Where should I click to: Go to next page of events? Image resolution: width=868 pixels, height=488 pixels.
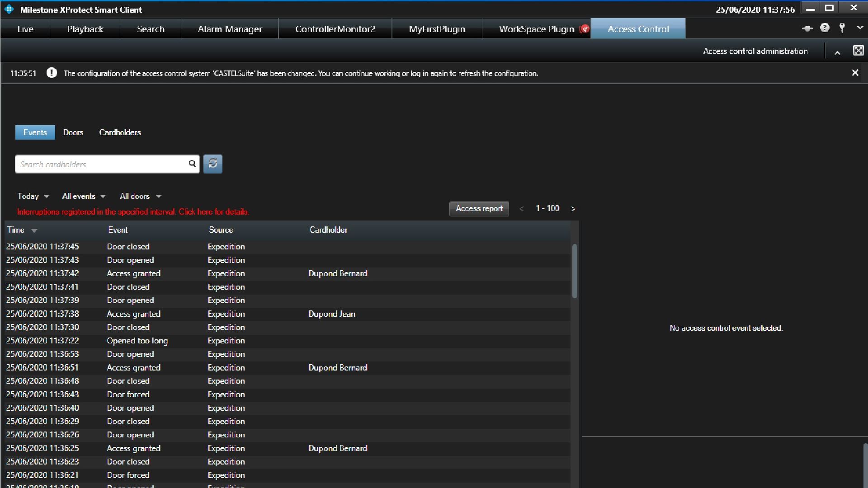(x=573, y=209)
